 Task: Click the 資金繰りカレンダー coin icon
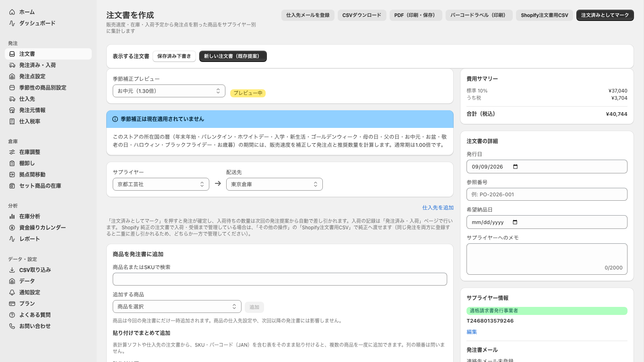point(12,228)
